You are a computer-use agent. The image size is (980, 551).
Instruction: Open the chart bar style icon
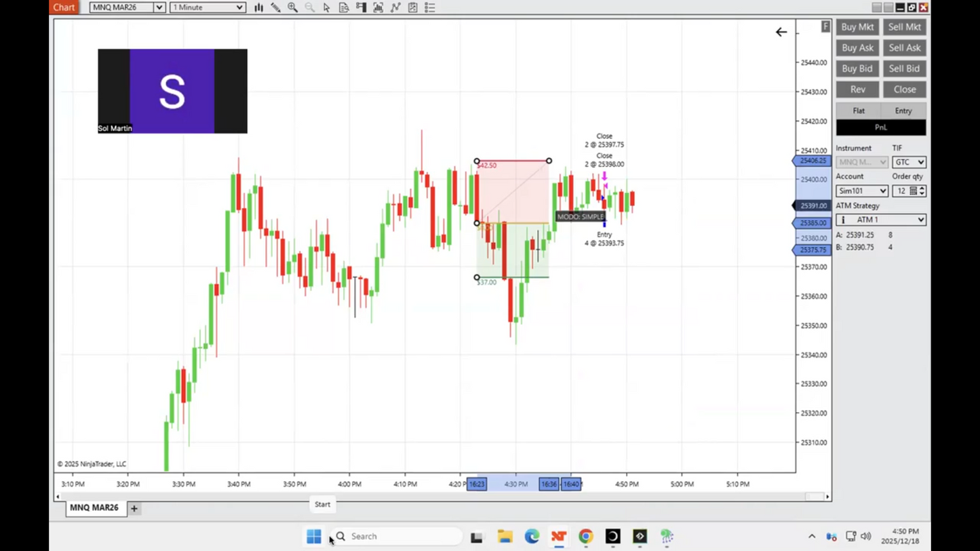tap(258, 7)
